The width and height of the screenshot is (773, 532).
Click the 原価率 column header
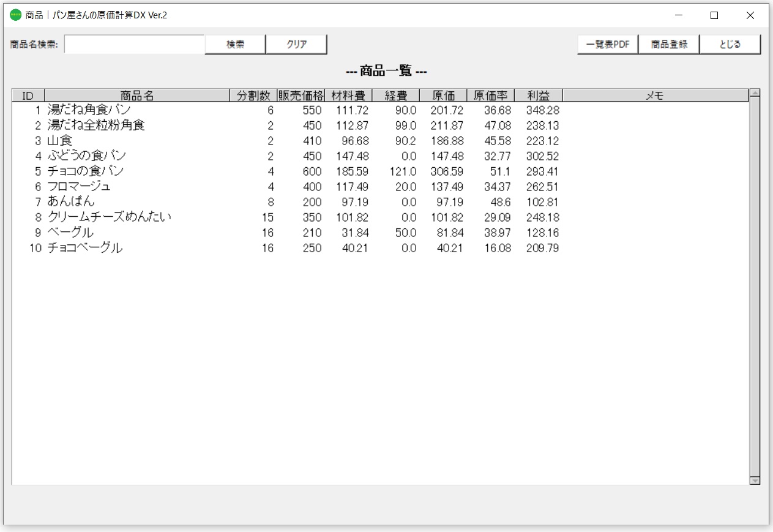pyautogui.click(x=490, y=95)
